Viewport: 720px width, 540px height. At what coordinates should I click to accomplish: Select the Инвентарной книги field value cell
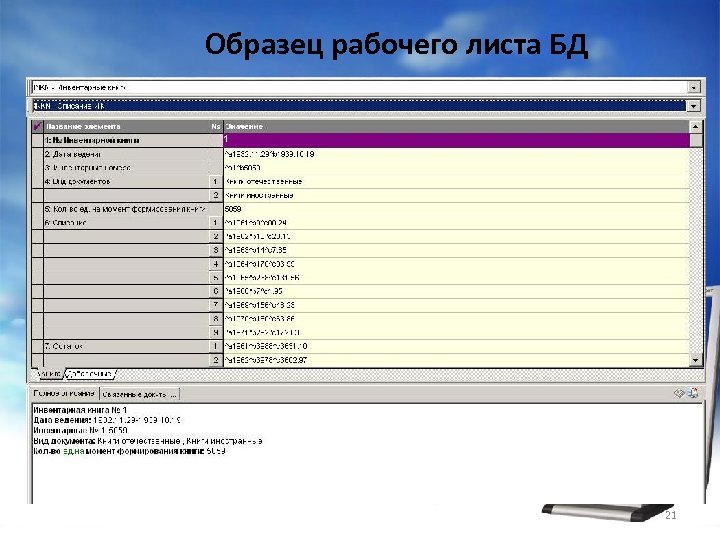coord(456,140)
